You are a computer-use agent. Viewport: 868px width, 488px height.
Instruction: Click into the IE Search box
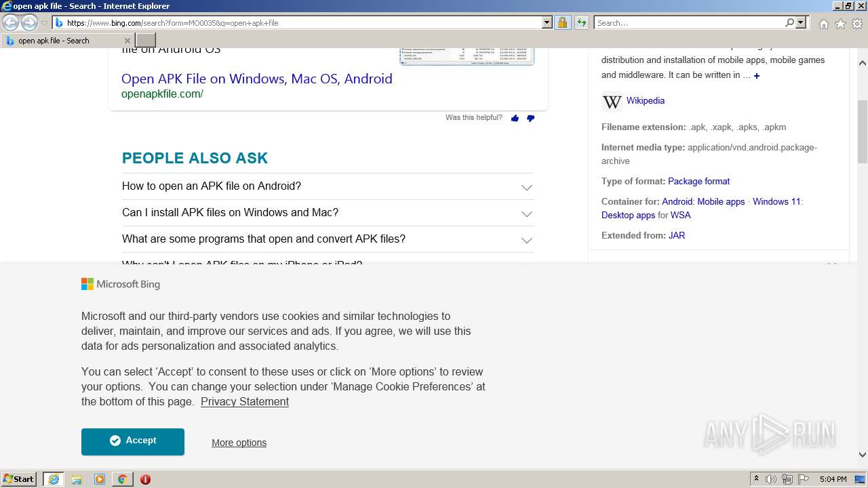point(688,23)
